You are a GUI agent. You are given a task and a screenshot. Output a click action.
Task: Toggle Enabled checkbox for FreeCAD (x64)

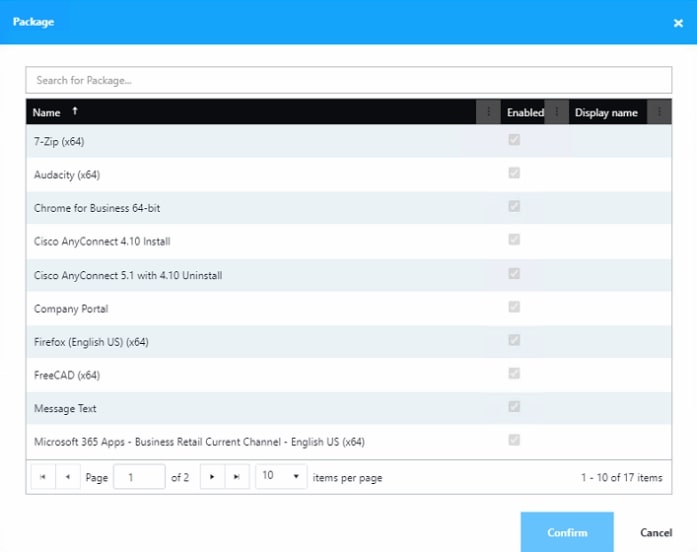tap(514, 374)
